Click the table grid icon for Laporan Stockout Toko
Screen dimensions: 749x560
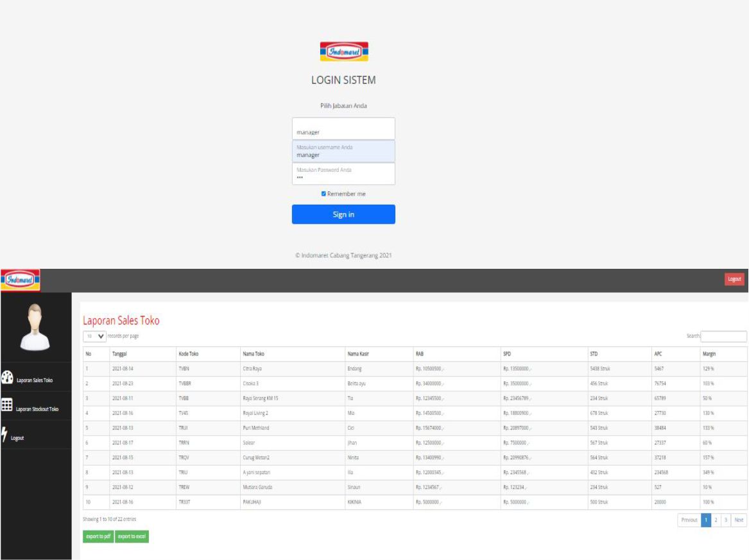[x=7, y=405]
